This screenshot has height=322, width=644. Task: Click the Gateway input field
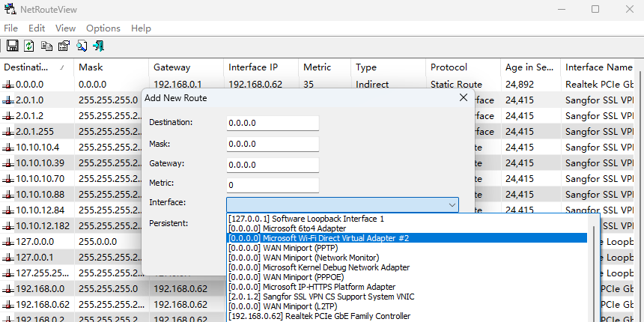(273, 164)
